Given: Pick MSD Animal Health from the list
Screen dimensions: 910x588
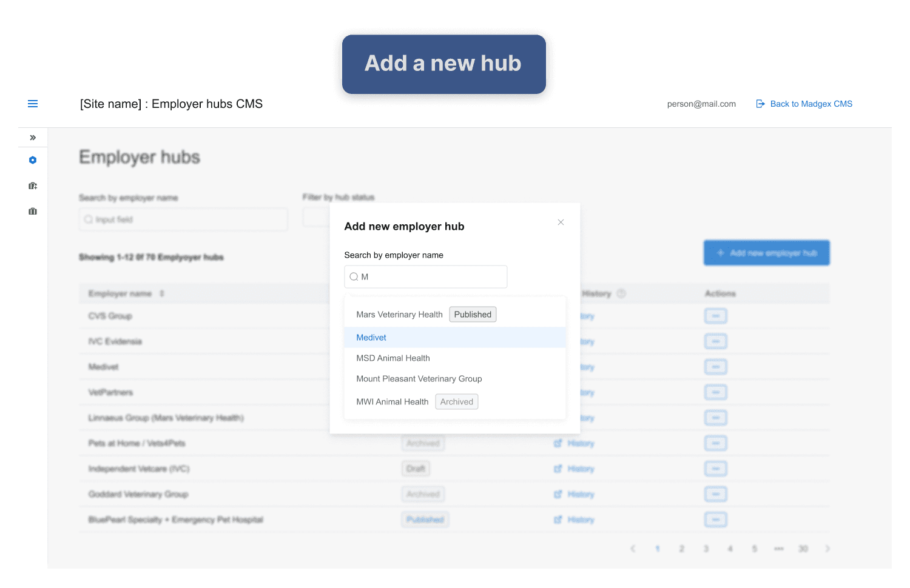Looking at the screenshot, I should (455, 358).
